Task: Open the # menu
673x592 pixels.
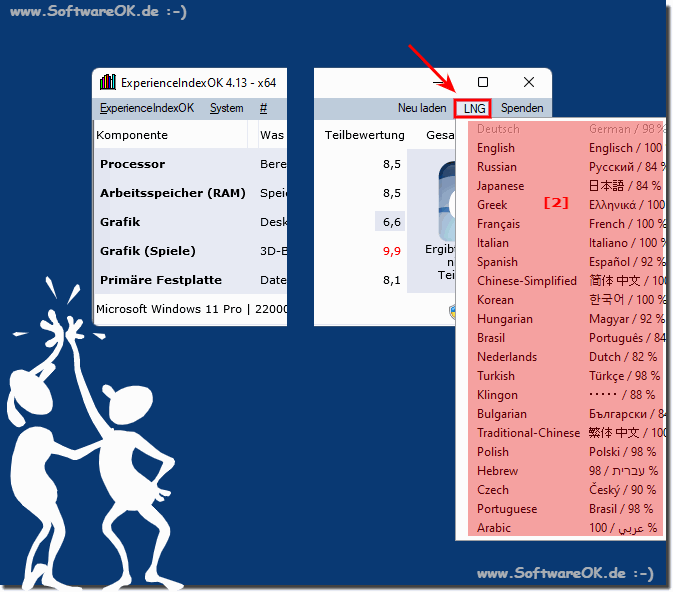Action: (263, 108)
